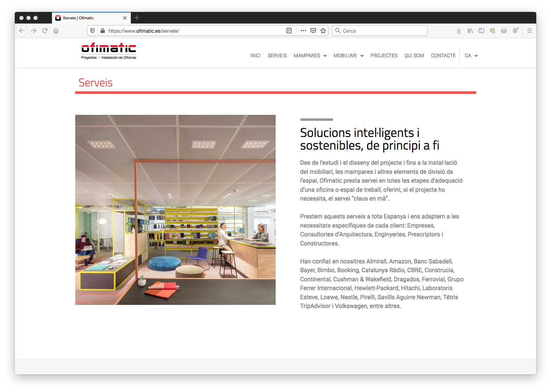Toggle the sidebar view icon
This screenshot has width=551, height=392.
pos(481,31)
